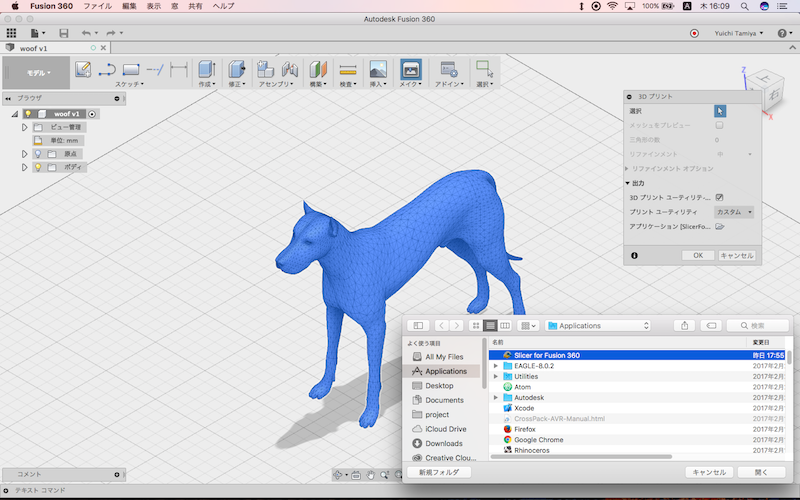This screenshot has width=800, height=500.
Task: Toggle the mesh preview checkbox
Action: click(719, 125)
